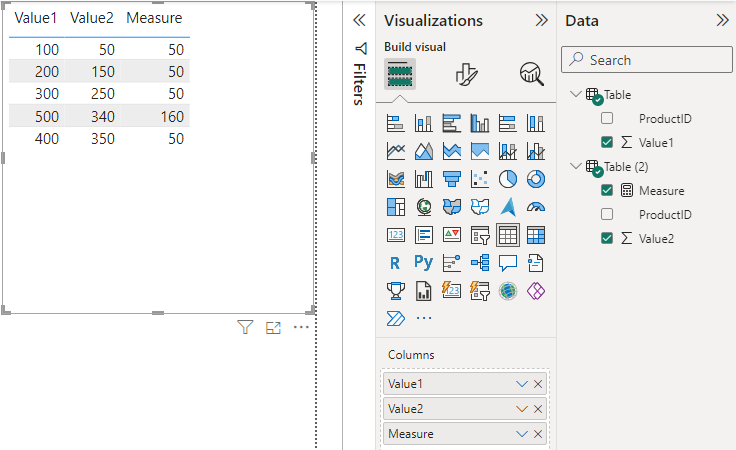736x450 pixels.
Task: Choose the area chart visual
Action: click(423, 151)
